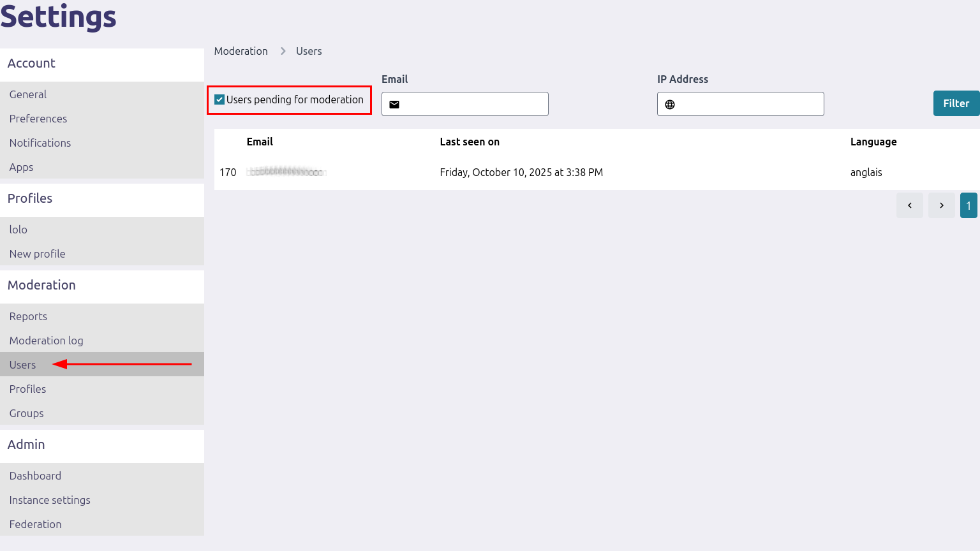Click the blurred email of user 170
The image size is (980, 551).
pos(286,172)
